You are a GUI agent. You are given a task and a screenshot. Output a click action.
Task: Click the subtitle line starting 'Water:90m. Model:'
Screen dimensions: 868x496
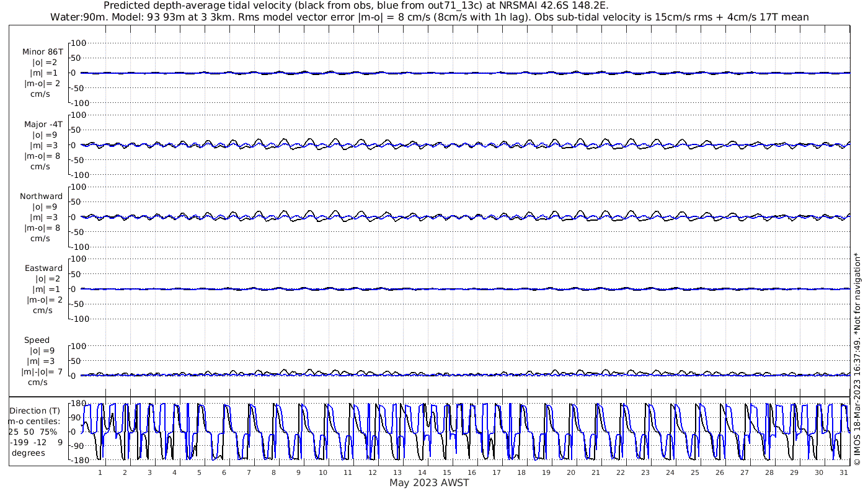[x=430, y=17]
